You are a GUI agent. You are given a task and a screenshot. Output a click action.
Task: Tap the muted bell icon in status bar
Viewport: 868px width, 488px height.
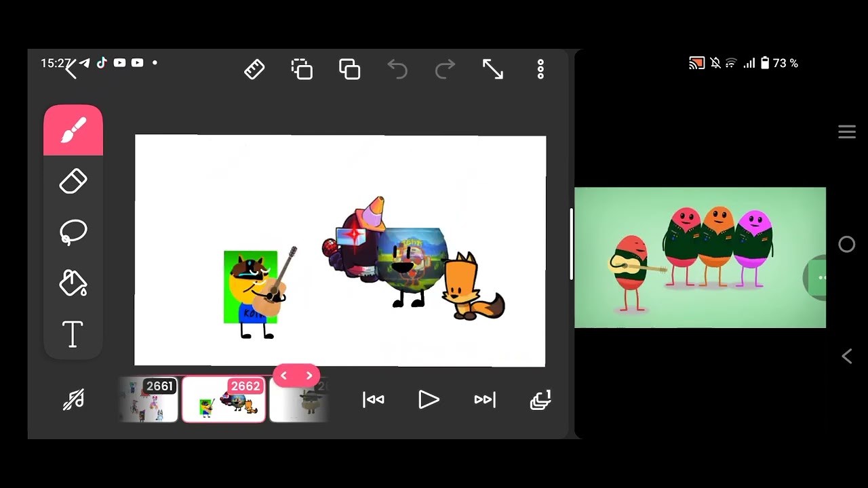click(715, 63)
